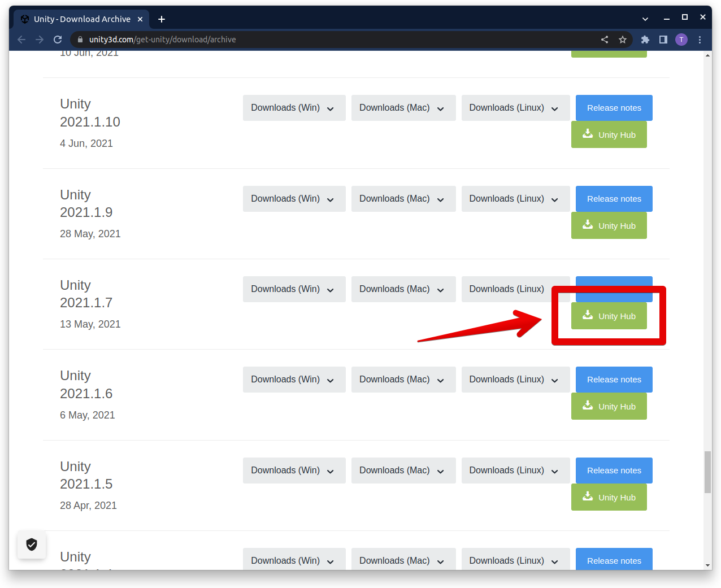Open Release notes for Unity 2021.1.6
Screen dimensions: 721x588
[x=614, y=380]
